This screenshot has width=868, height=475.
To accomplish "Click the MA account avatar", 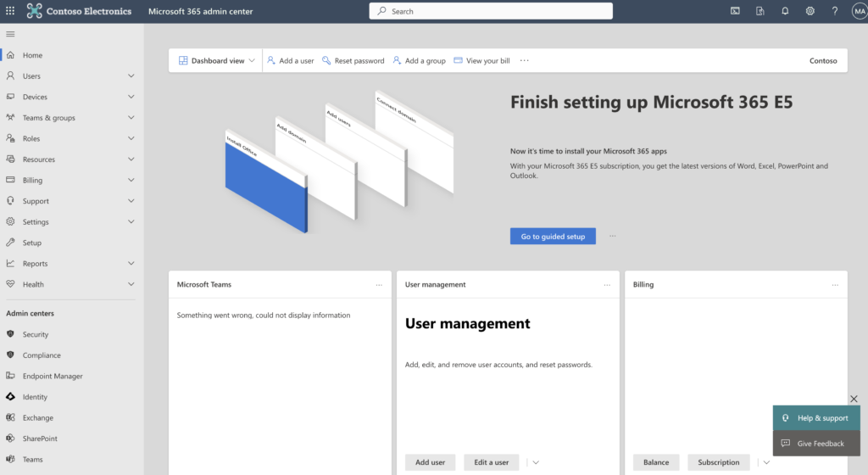I will pyautogui.click(x=858, y=11).
